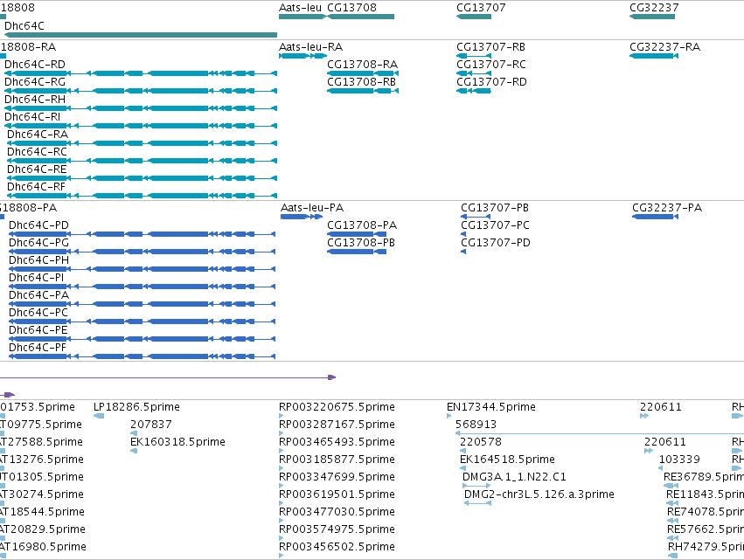The image size is (744, 560).
Task: Select AT18544.5prime EST
Action: 3,521
